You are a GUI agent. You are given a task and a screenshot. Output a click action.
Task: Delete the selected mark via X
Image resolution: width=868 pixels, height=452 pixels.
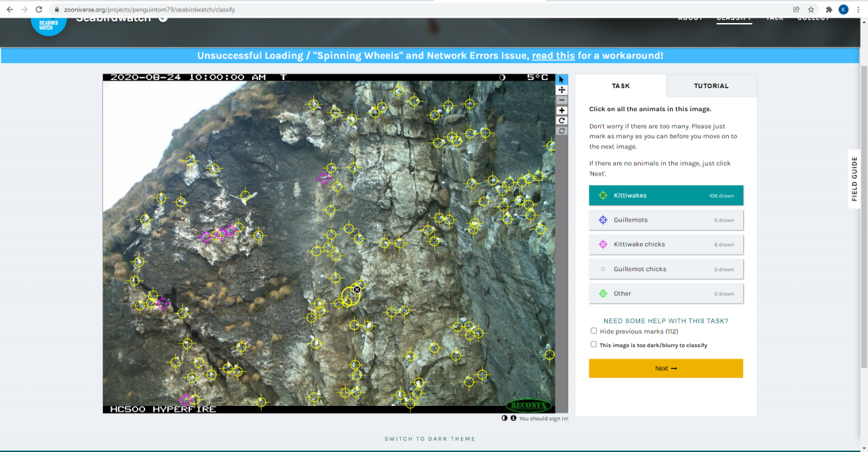pyautogui.click(x=357, y=290)
